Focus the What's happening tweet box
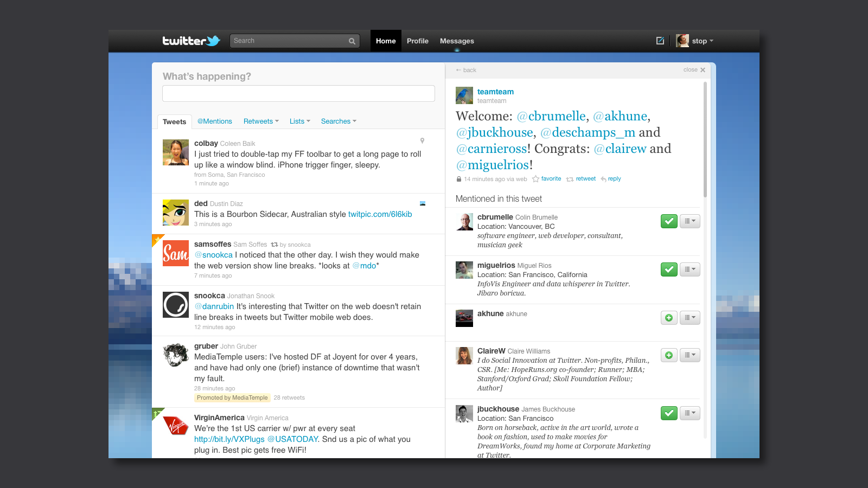 (298, 93)
